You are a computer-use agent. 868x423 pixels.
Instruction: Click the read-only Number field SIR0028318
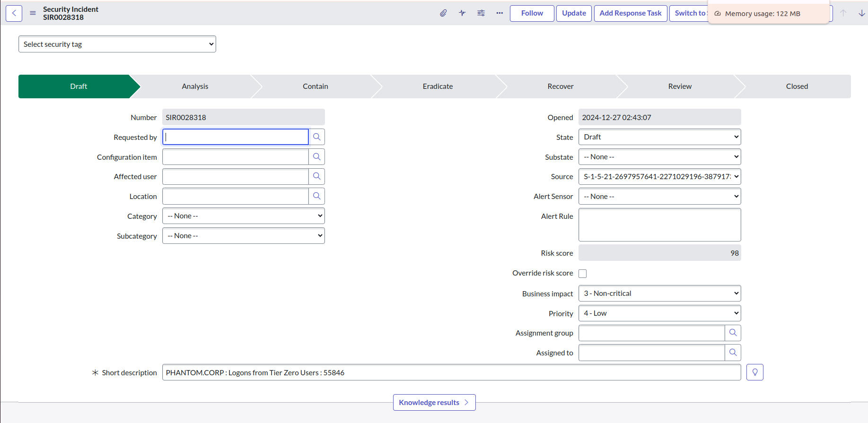(244, 117)
